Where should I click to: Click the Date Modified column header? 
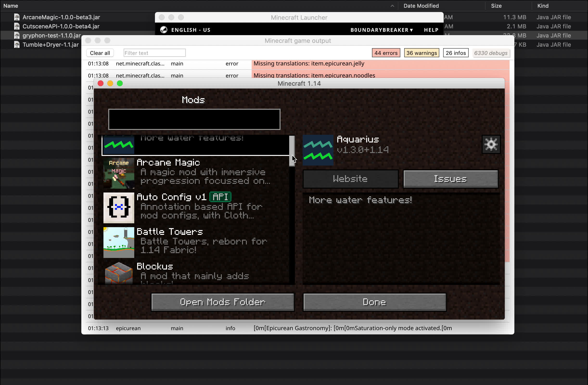coord(421,6)
